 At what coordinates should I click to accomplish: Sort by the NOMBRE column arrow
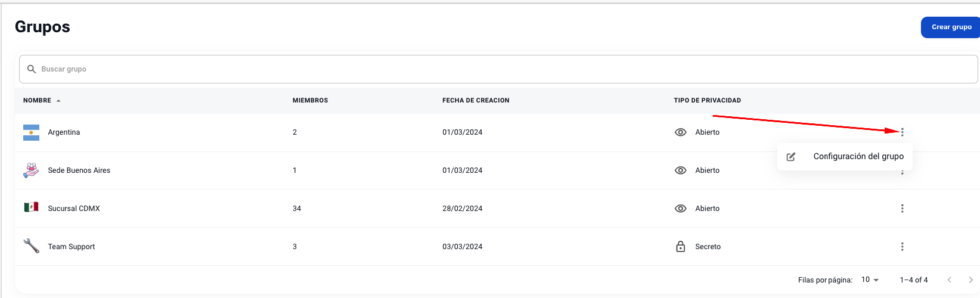tap(58, 101)
